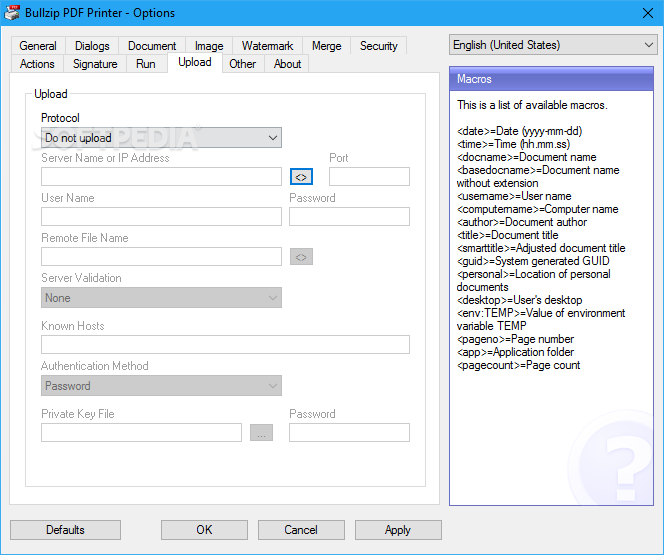Click the Server Name or IP Address field
Image resolution: width=664 pixels, height=555 pixels.
(x=161, y=177)
